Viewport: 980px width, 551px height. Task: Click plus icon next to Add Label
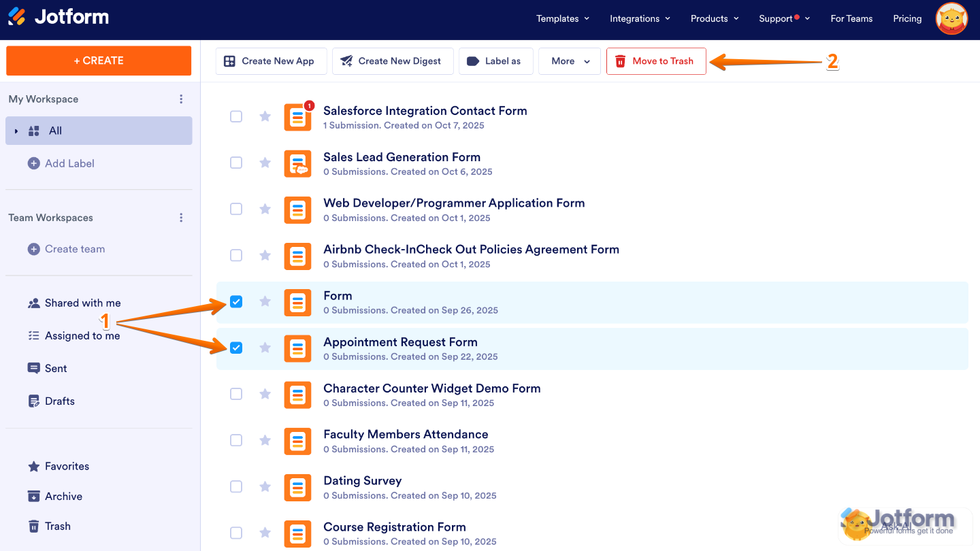point(33,163)
